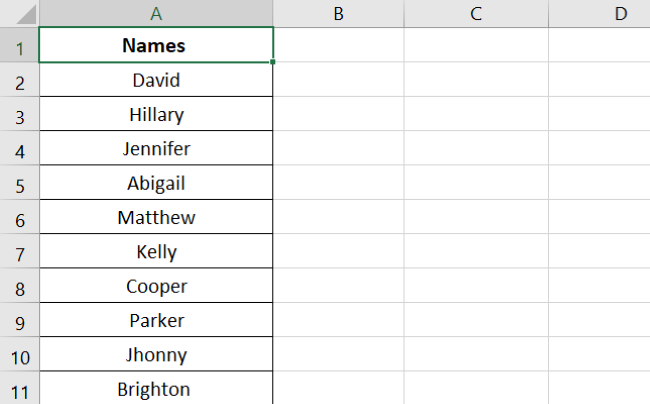Select row 1 header
The width and height of the screenshot is (650, 404).
(19, 46)
